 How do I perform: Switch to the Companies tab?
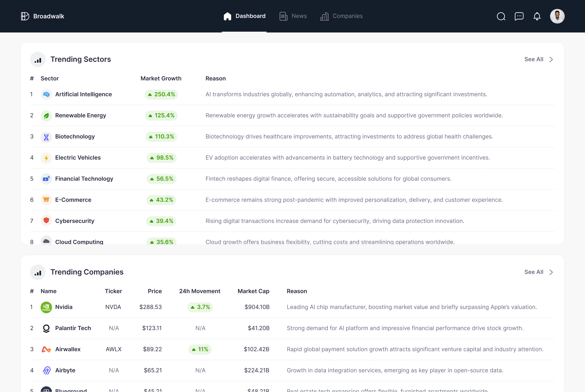pyautogui.click(x=341, y=16)
